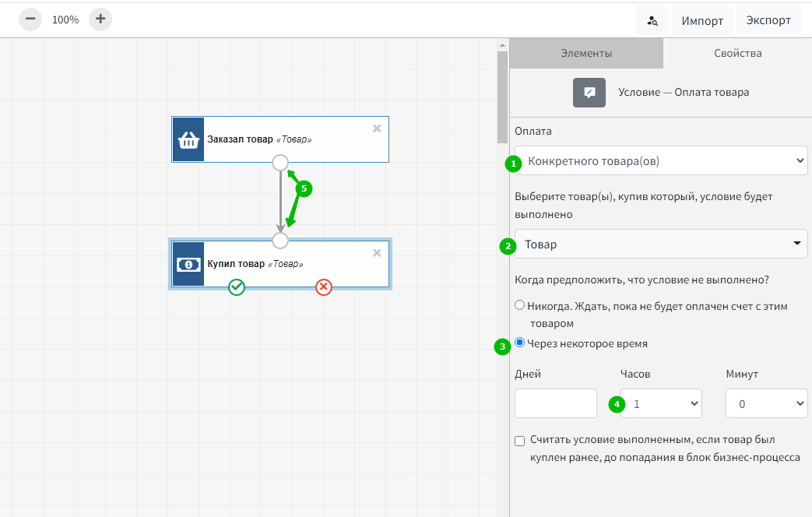
Task: Remove the Купил товар block
Action: pos(377,252)
